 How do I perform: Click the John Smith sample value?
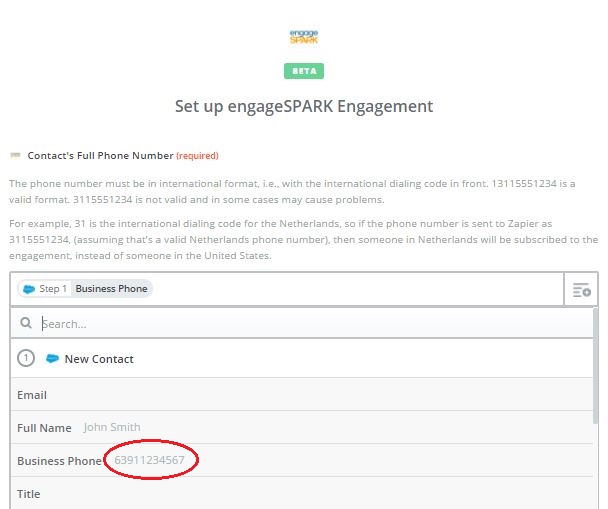click(112, 427)
